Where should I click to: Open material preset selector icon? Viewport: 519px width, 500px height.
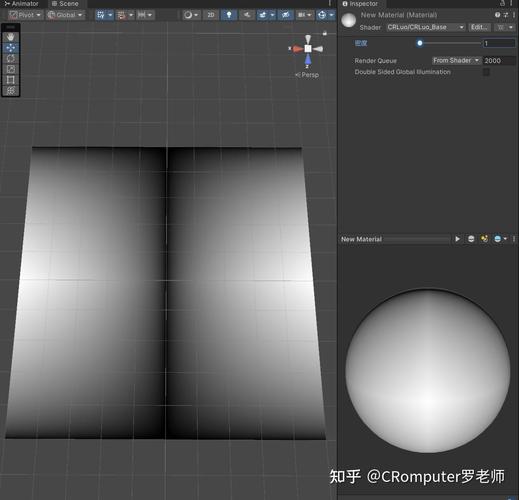click(506, 15)
